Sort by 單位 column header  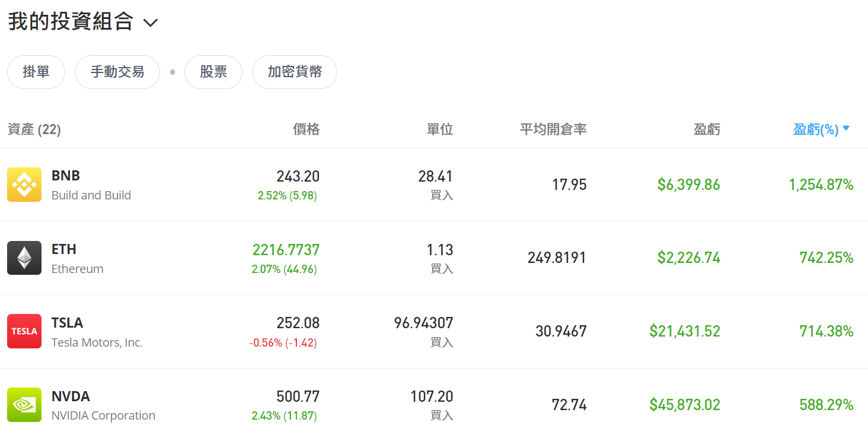click(x=440, y=129)
